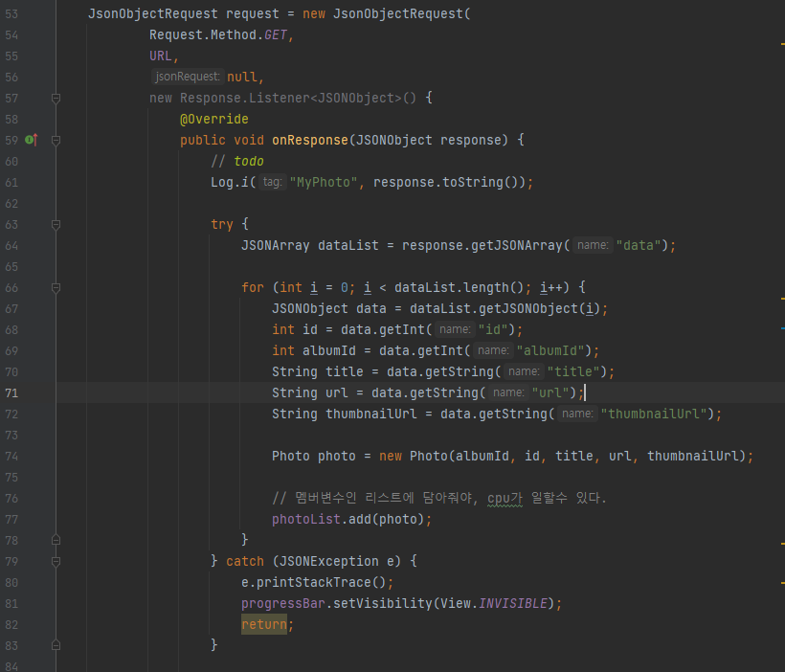Click Request.Method.GET on line 54
Viewport: 785px width, 672px height.
pos(218,35)
